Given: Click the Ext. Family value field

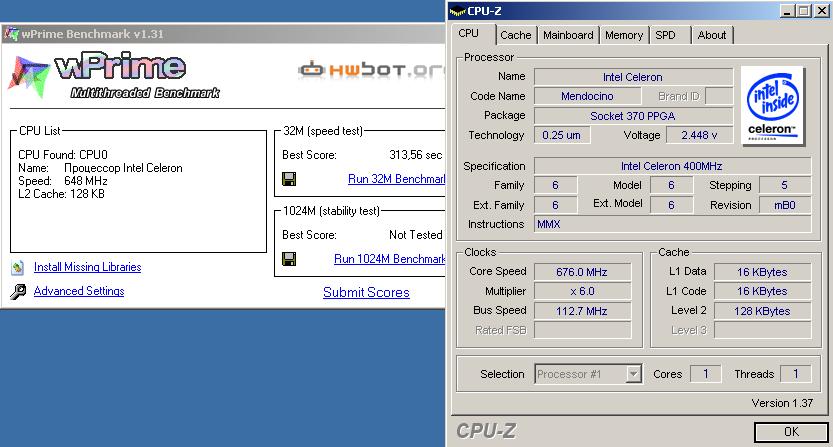Looking at the screenshot, I should pyautogui.click(x=555, y=205).
